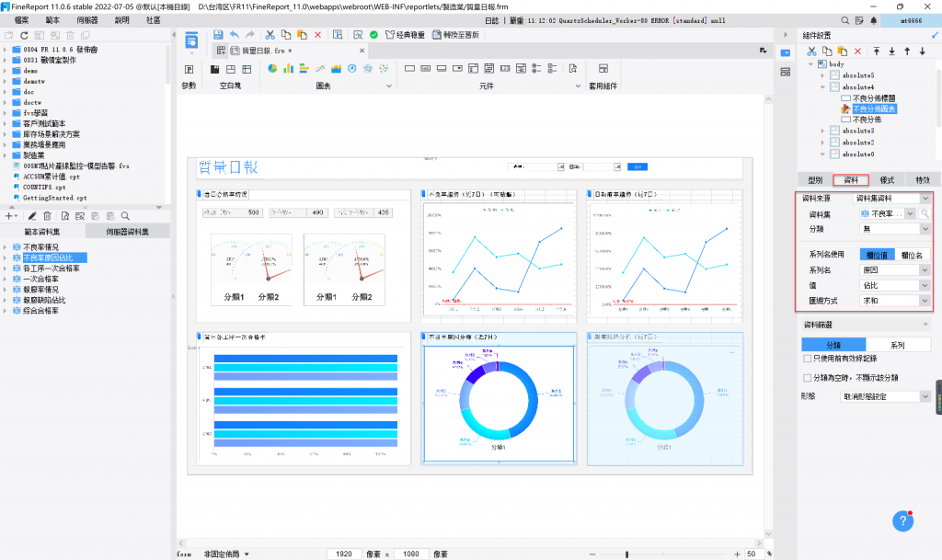Click the 參數 parameter panel icon
The height and width of the screenshot is (560, 942).
click(189, 69)
